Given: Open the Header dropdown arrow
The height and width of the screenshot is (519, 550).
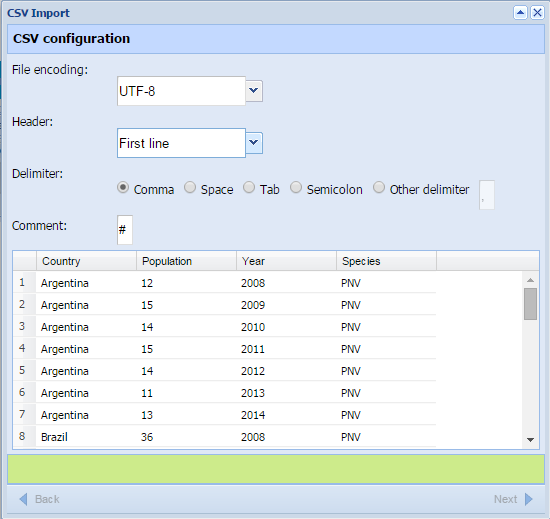Looking at the screenshot, I should click(254, 143).
